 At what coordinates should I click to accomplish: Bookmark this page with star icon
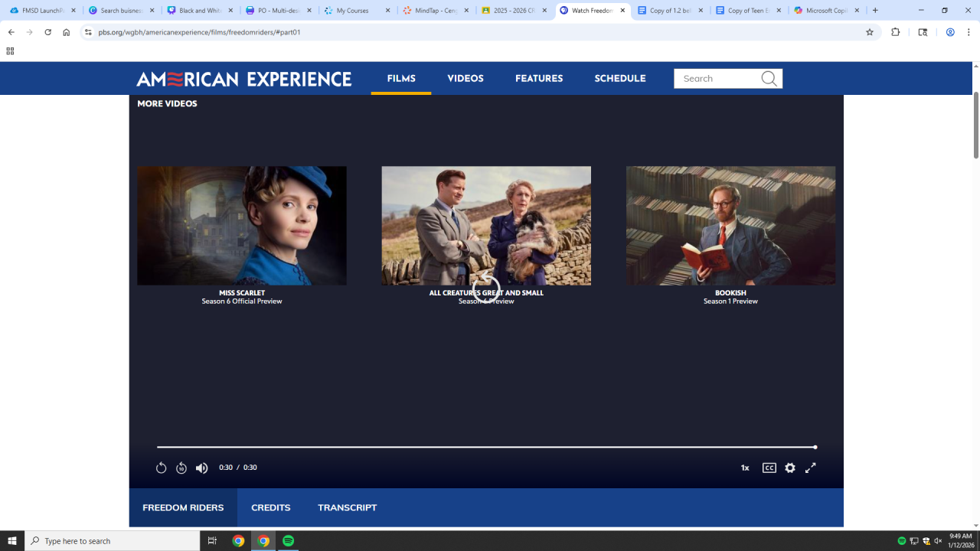870,32
